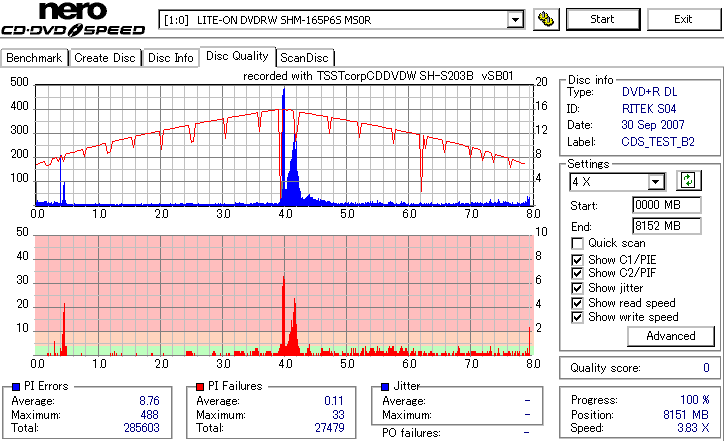Click the 30 Sep 2007 date value
Screen dimensions: 724x441
(652, 125)
